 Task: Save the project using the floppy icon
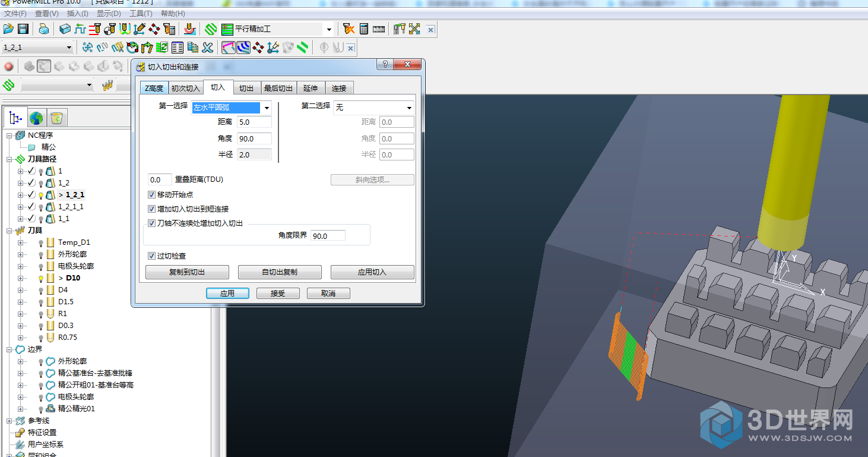[x=23, y=29]
